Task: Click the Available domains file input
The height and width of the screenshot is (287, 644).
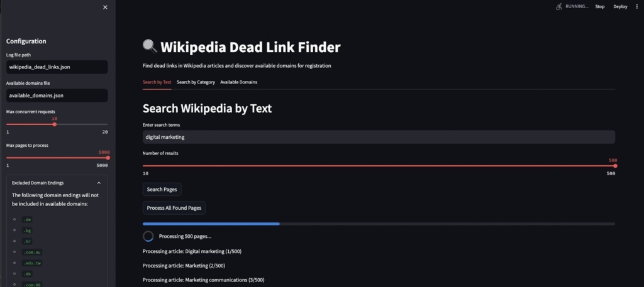Action: pyautogui.click(x=57, y=95)
